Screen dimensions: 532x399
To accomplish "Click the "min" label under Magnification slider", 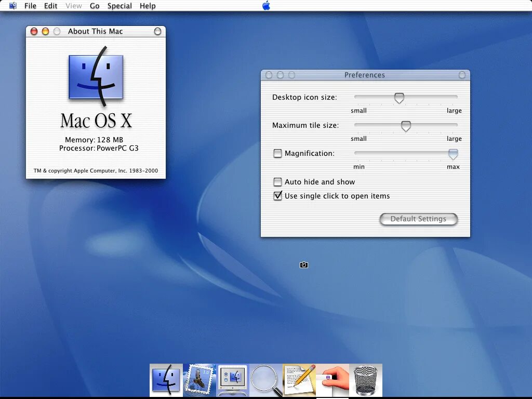I will [359, 167].
